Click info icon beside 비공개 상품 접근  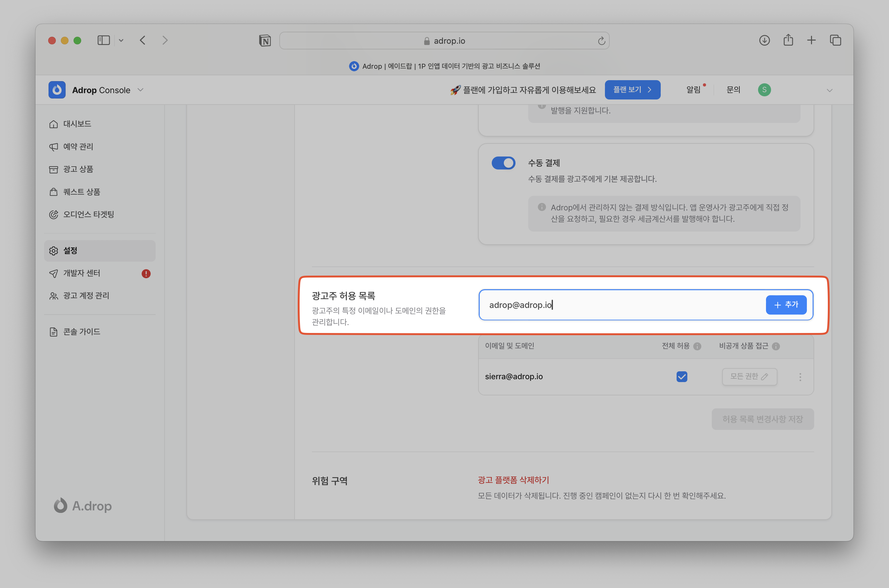tap(776, 346)
